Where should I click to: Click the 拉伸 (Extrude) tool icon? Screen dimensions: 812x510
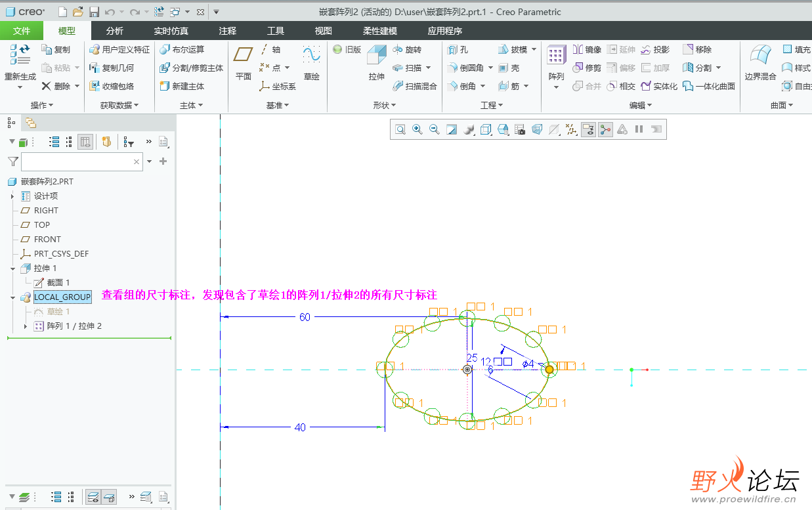pos(376,55)
